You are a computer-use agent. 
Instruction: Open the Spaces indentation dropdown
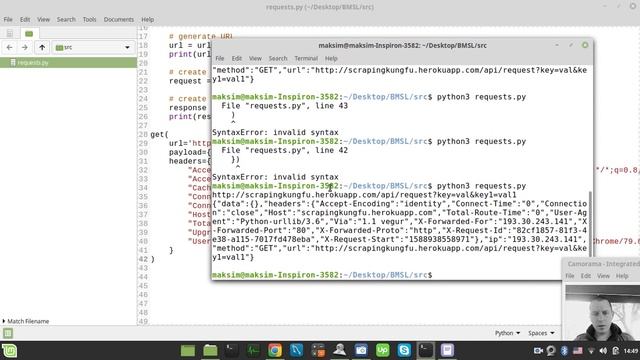point(541,333)
